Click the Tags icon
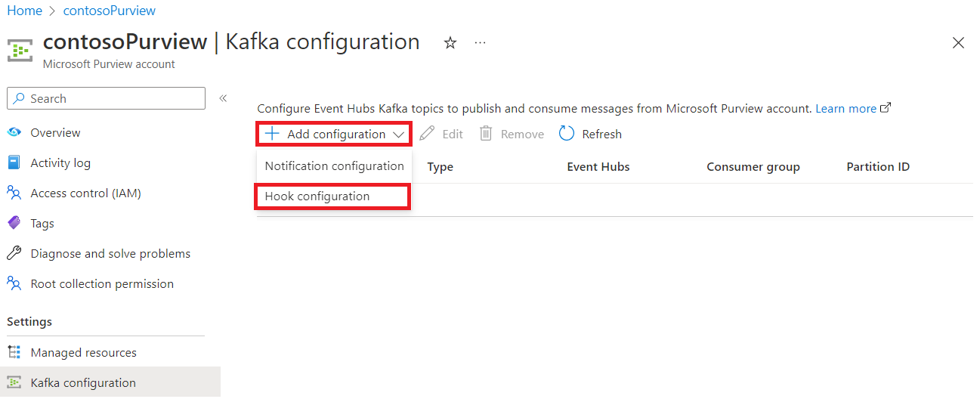Viewport: 980px width, 399px height. pyautogui.click(x=14, y=224)
